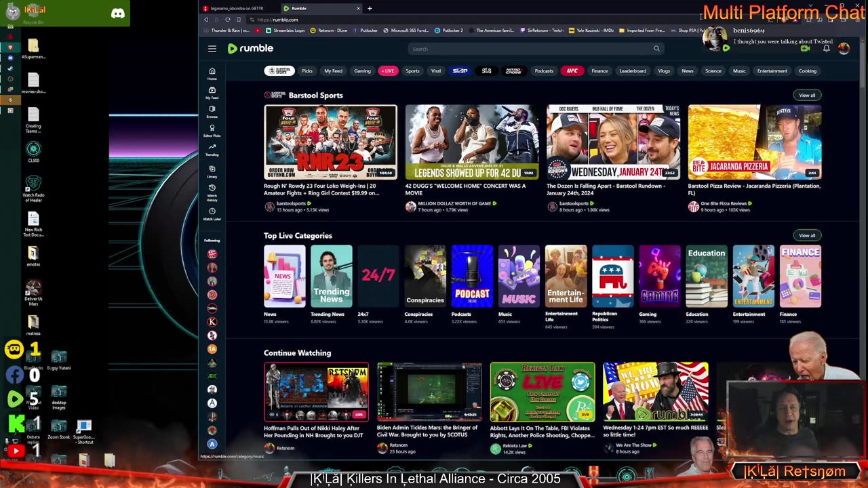
Task: Select the Finance category pill
Action: coord(599,70)
